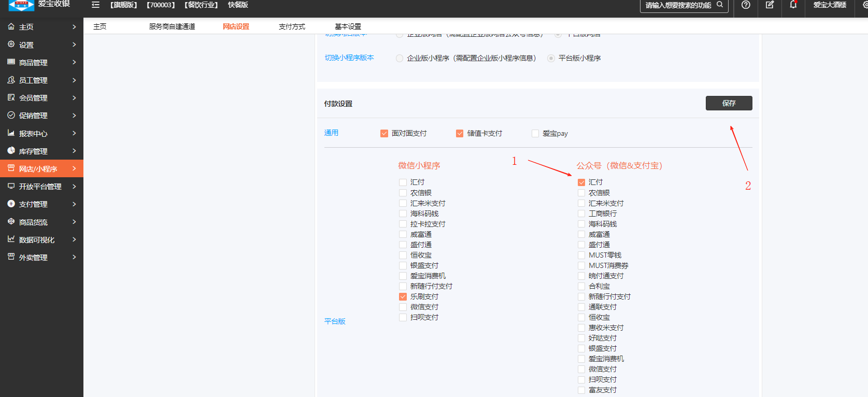Image resolution: width=868 pixels, height=397 pixels.
Task: Expand the 员工管理 chevron
Action: [74, 80]
